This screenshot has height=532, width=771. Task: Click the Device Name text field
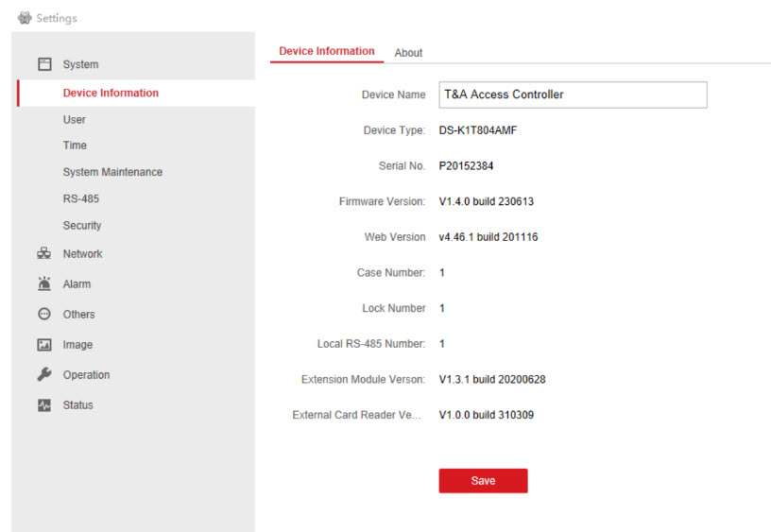[x=573, y=94]
